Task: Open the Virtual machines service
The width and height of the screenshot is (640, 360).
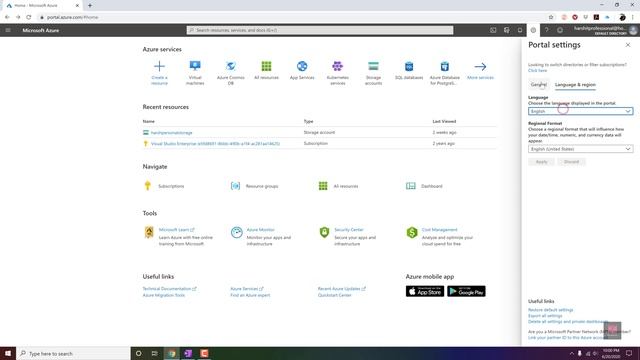Action: click(195, 73)
